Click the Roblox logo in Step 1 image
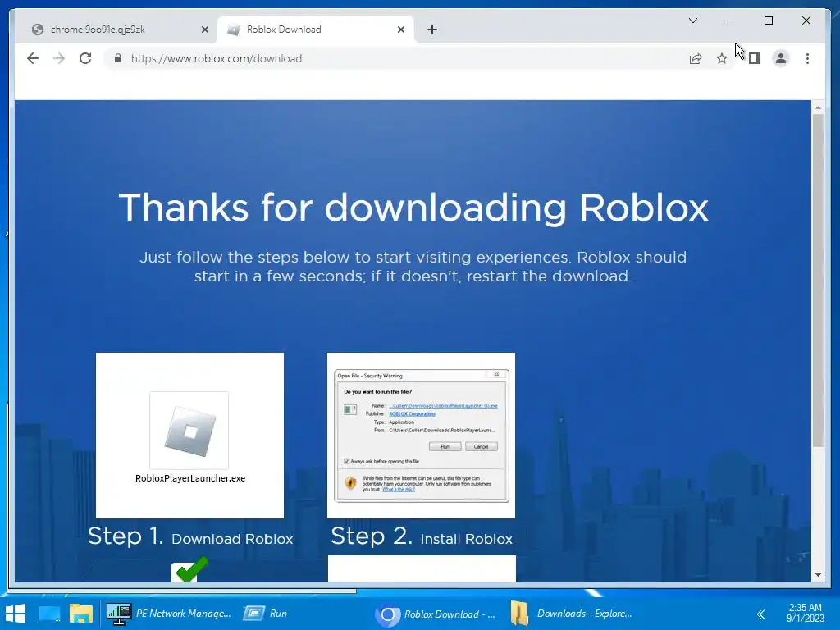The height and width of the screenshot is (630, 840). (x=189, y=431)
